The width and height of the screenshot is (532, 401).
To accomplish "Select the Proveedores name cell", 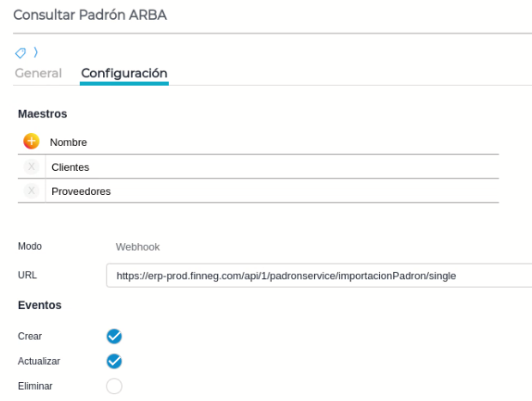I will [x=257, y=191].
